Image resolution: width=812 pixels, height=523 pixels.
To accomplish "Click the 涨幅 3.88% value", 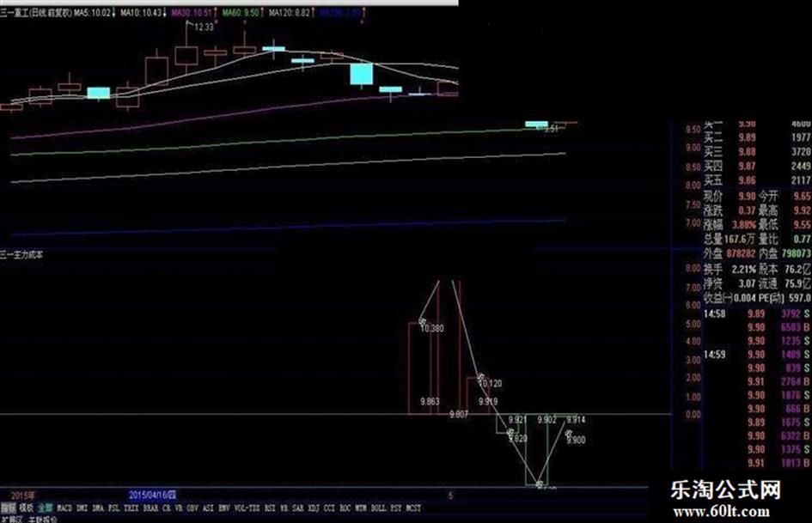I will 743,225.
